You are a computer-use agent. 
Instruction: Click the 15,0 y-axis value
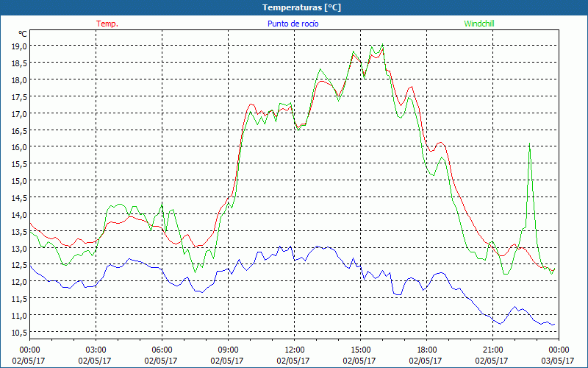(20, 180)
